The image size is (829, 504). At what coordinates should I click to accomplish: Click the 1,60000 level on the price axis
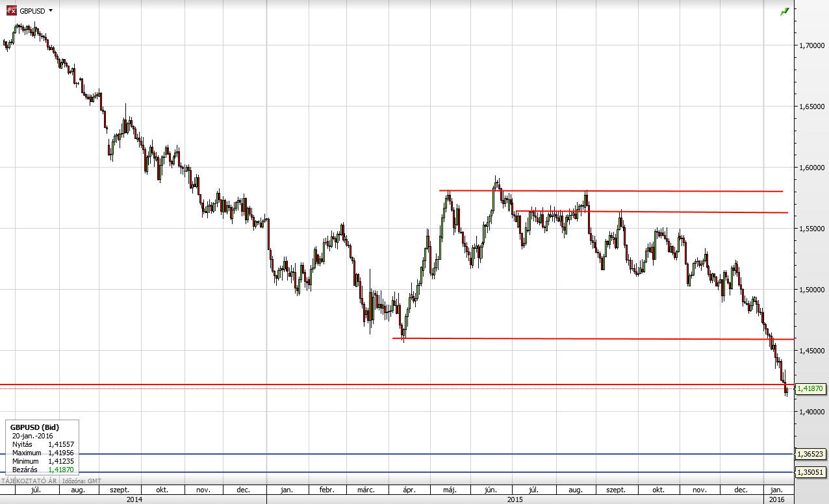point(813,168)
